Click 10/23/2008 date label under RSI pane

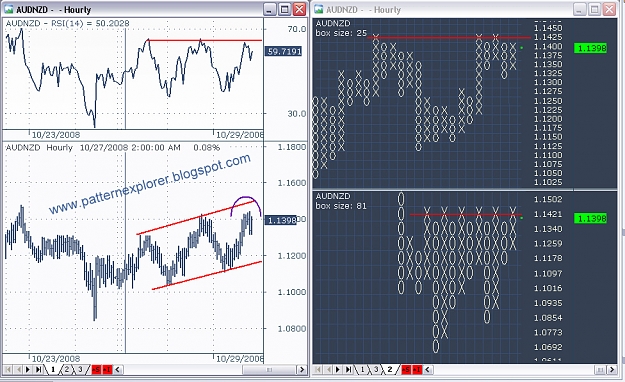tap(55, 135)
